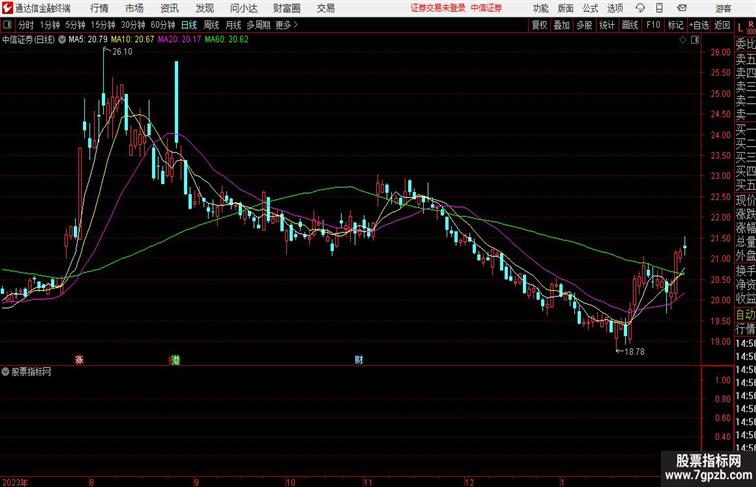
Task: Select the 日线 daily period
Action: (x=189, y=25)
